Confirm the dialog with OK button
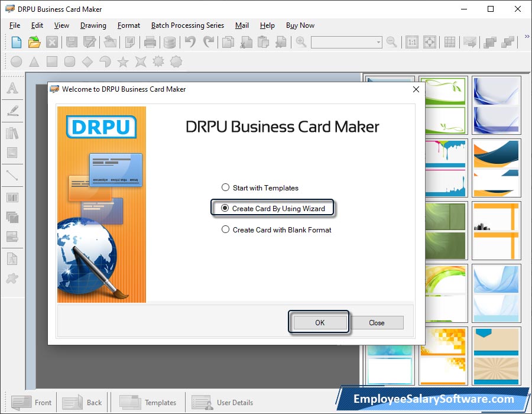This screenshot has height=414, width=532. 320,322
